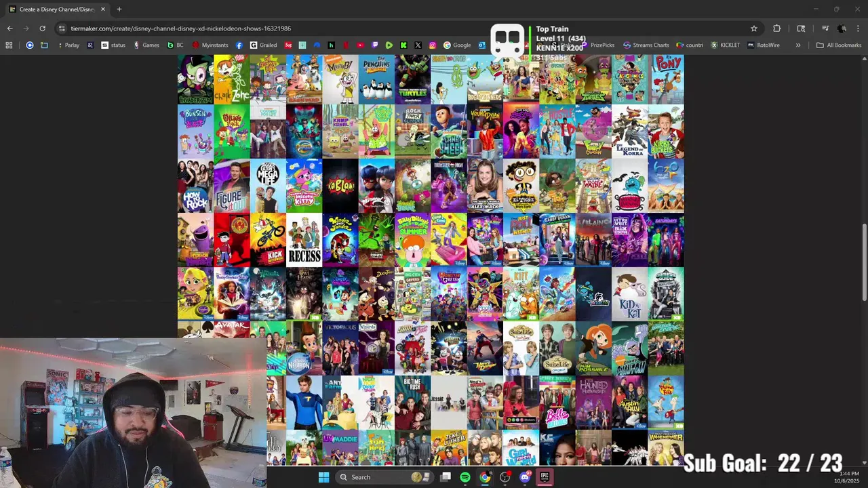
Task: Open Task View on the taskbar
Action: 446,477
